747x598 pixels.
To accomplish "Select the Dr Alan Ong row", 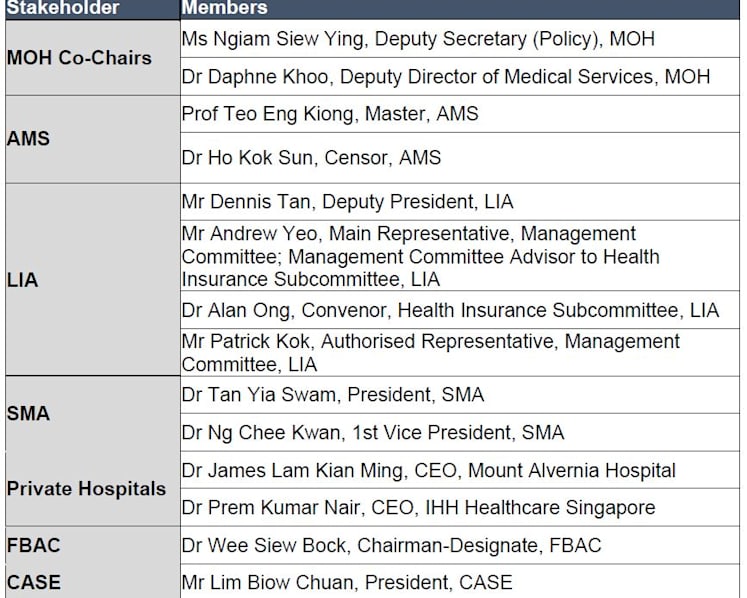I will (460, 310).
